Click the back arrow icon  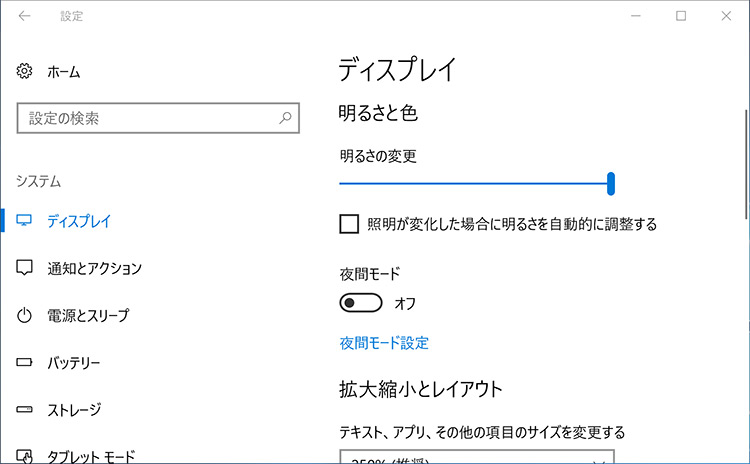tap(24, 16)
